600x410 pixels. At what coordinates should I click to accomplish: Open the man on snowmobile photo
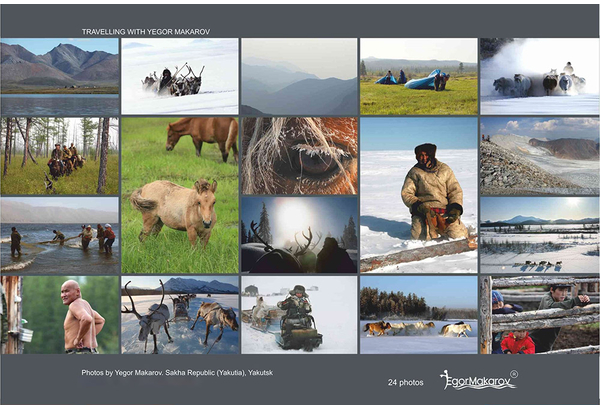[299, 314]
